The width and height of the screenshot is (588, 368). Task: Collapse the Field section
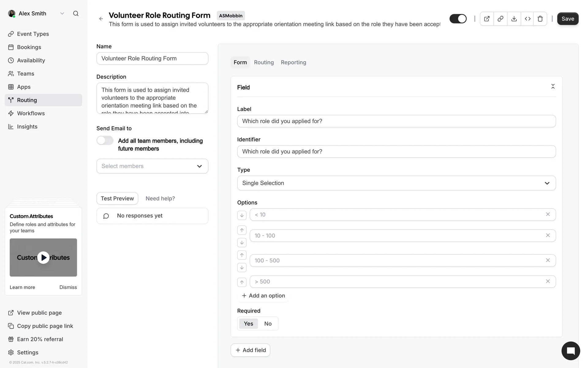(552, 86)
